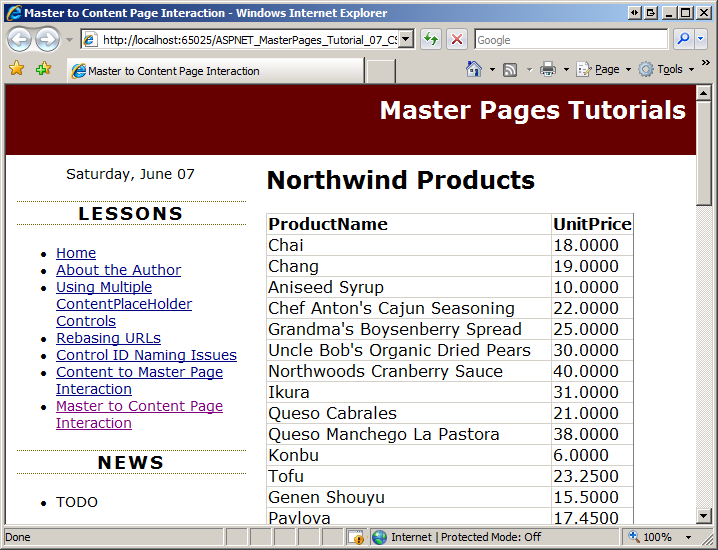718x550 pixels.
Task: Click the Print icon
Action: [x=548, y=70]
